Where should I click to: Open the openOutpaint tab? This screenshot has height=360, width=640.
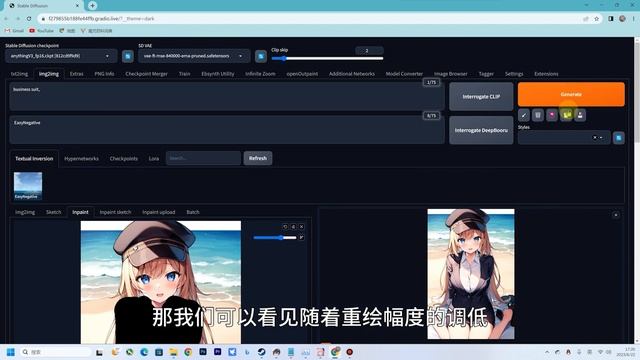coord(302,74)
